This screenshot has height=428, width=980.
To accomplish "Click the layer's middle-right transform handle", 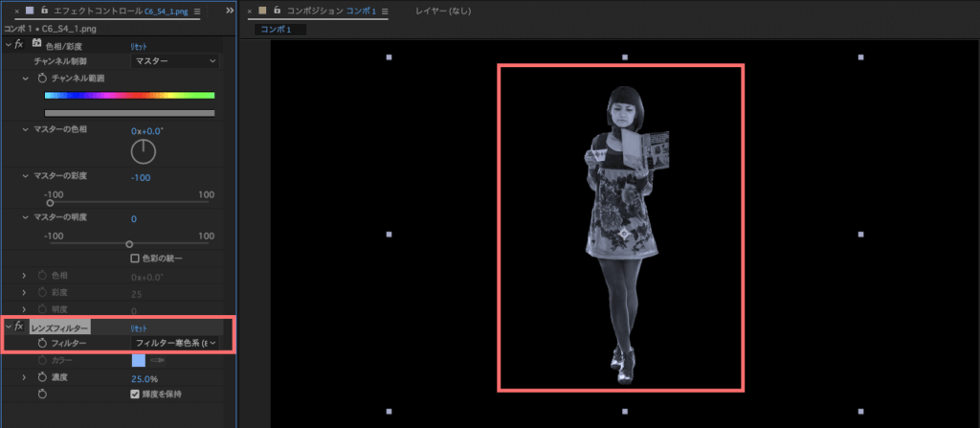I will click(x=860, y=234).
